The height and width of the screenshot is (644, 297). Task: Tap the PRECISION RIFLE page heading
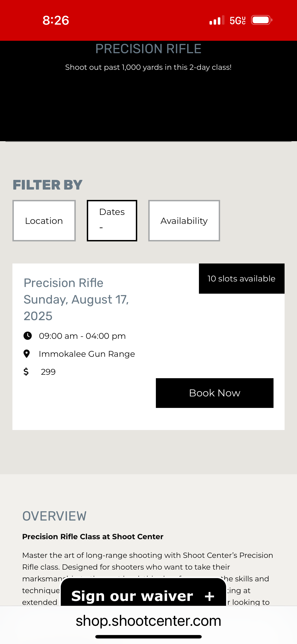coord(148,49)
